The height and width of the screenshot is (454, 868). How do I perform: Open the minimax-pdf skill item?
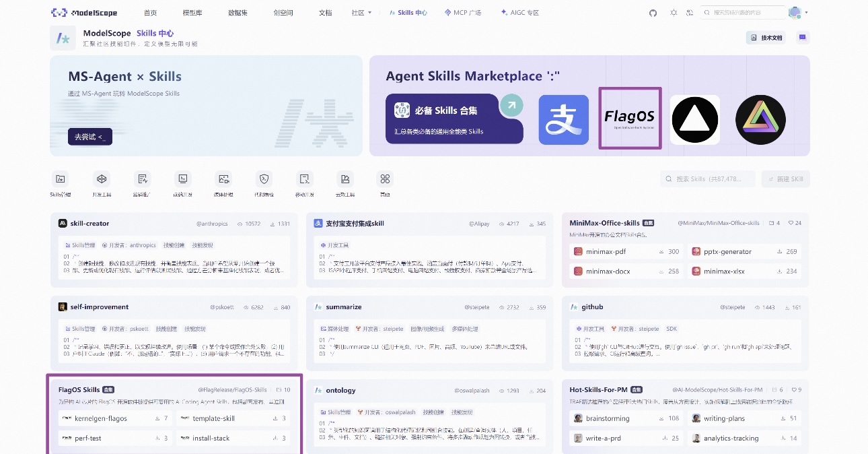point(626,252)
